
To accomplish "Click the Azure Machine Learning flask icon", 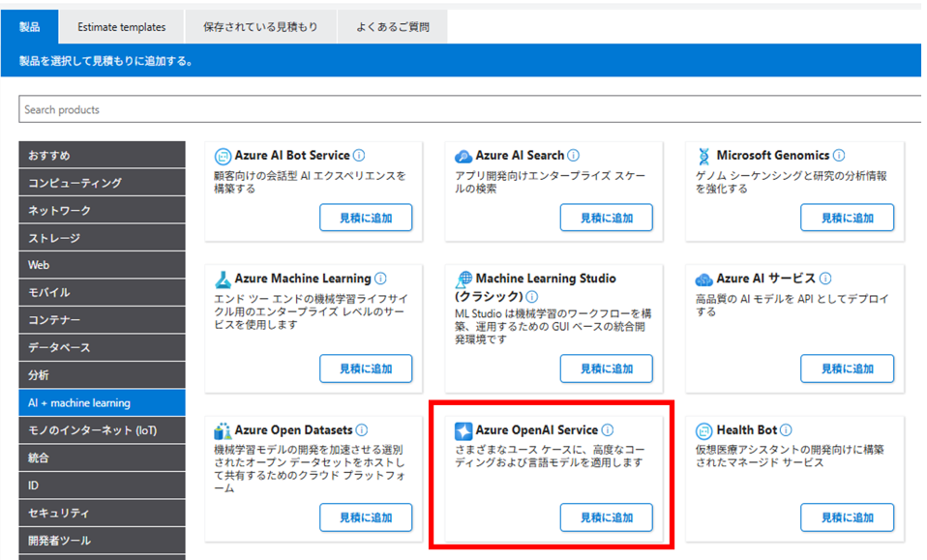I will tap(223, 279).
